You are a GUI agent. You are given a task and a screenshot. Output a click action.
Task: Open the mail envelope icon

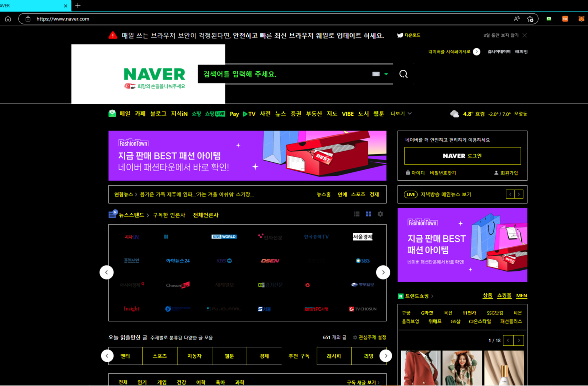pos(112,113)
